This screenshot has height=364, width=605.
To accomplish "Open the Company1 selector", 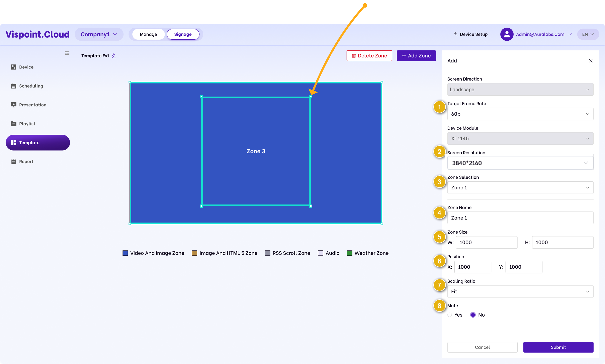I will pos(99,34).
